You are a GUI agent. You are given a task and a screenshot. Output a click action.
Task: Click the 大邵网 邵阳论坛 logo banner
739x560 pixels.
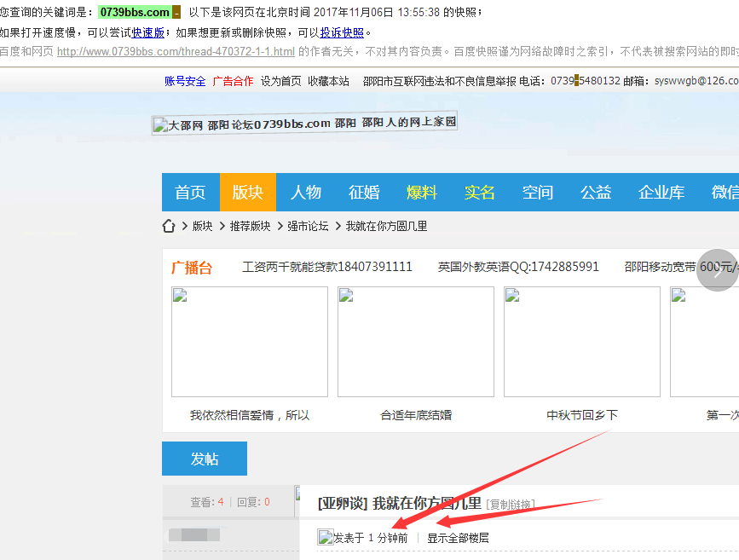(x=304, y=123)
